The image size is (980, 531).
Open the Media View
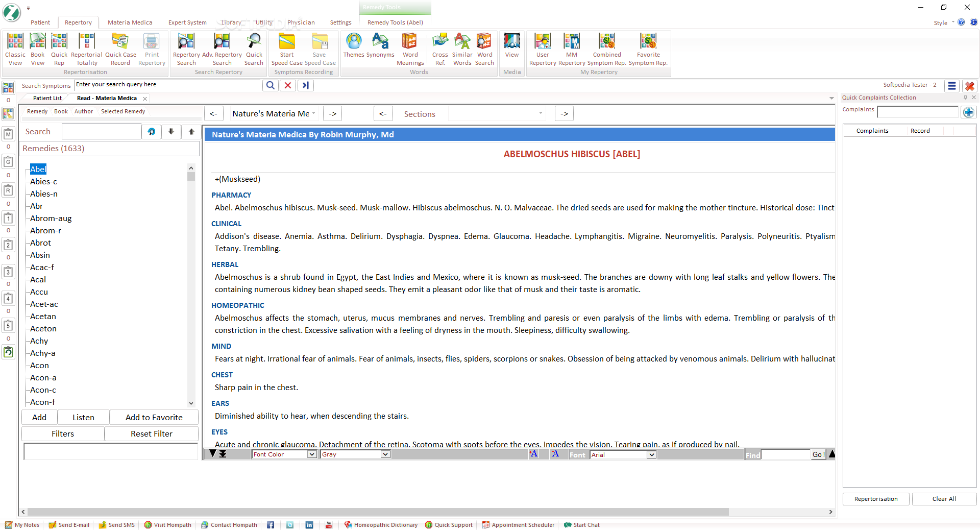tap(512, 46)
